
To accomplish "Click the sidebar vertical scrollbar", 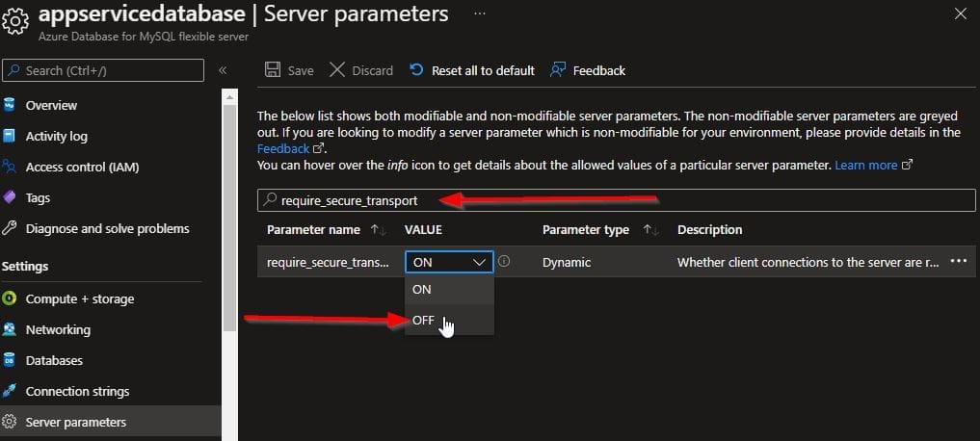I will point(229,212).
